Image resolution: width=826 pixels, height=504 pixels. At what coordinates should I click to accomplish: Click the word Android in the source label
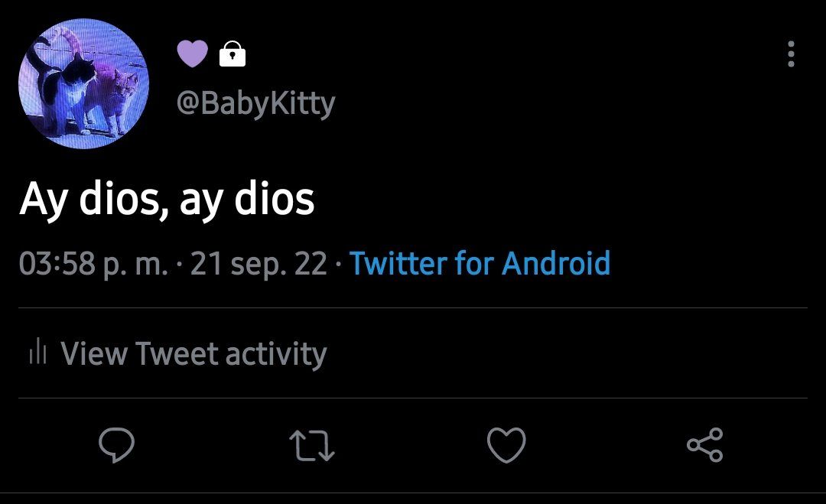click(556, 263)
